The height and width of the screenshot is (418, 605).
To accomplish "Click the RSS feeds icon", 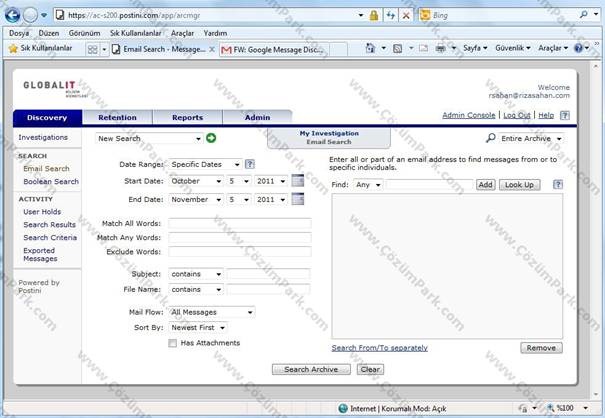I will [397, 48].
